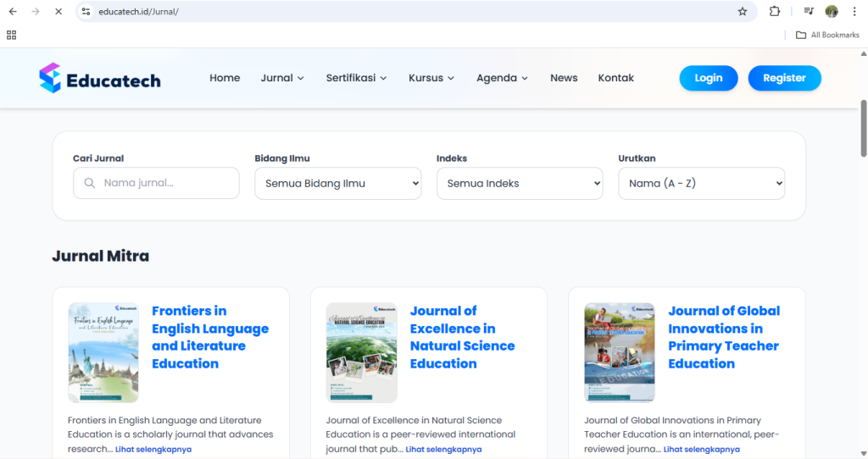868x459 pixels.
Task: Open All Bookmarks folder
Action: coord(827,35)
